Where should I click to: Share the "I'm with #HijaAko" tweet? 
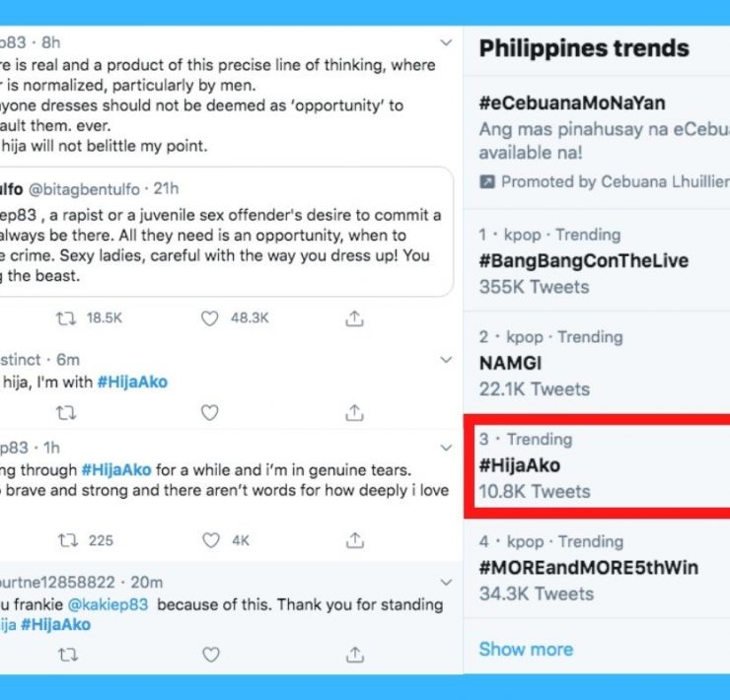[354, 412]
